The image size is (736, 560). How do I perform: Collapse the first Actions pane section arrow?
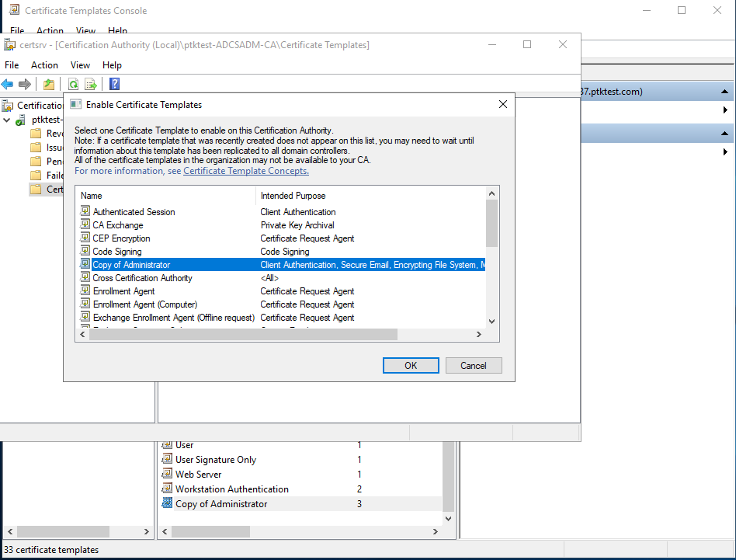pos(724,92)
